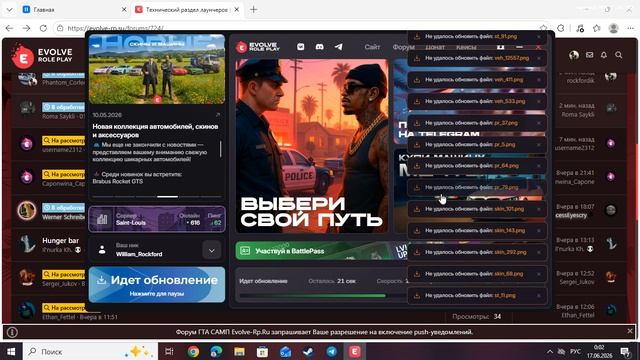Click the green update progress bar
Viewport: 640px width, 360px height.
[313, 296]
